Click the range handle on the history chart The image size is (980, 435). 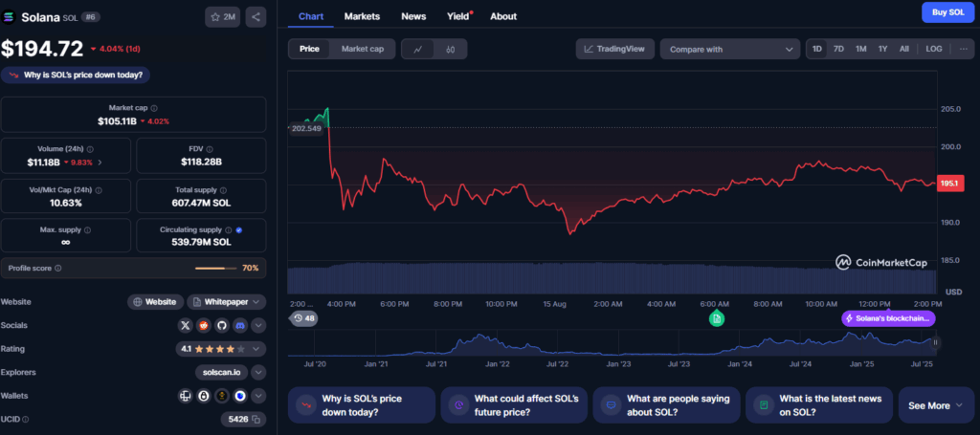click(936, 342)
